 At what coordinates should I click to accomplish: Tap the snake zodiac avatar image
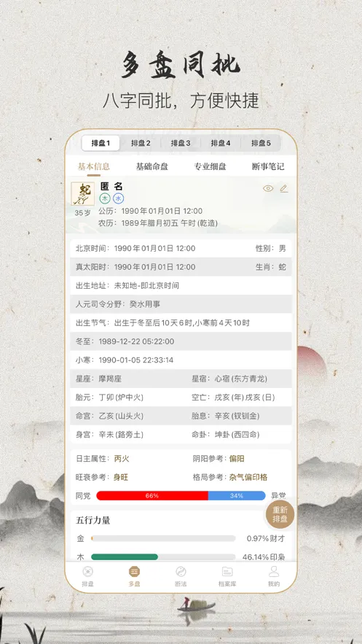[x=83, y=194]
